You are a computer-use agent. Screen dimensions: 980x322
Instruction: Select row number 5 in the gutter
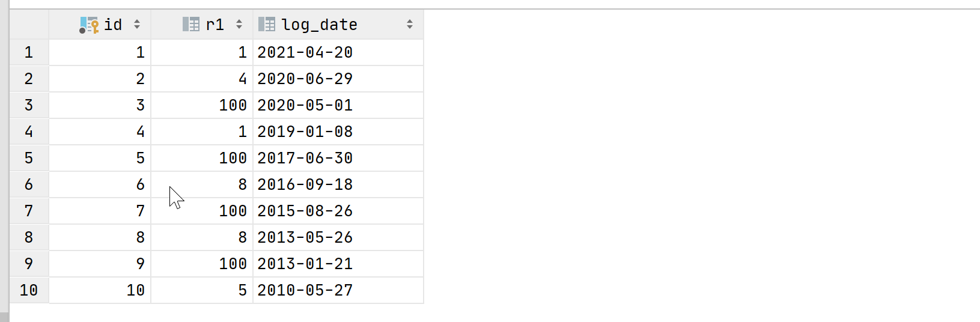pyautogui.click(x=29, y=158)
